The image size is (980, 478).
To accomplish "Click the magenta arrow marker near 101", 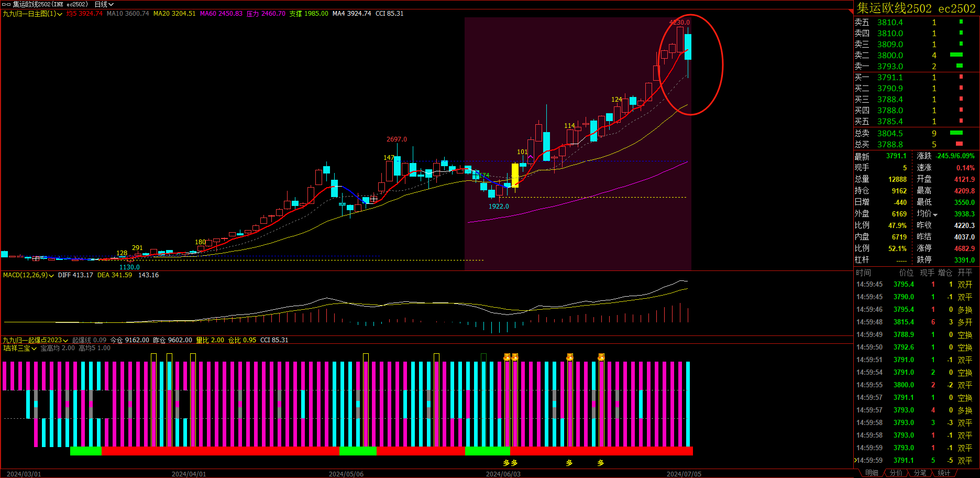I will 531,157.
